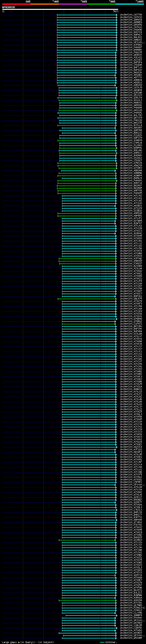Click the cyan ~100% identity legend segment

[x=130, y=4]
